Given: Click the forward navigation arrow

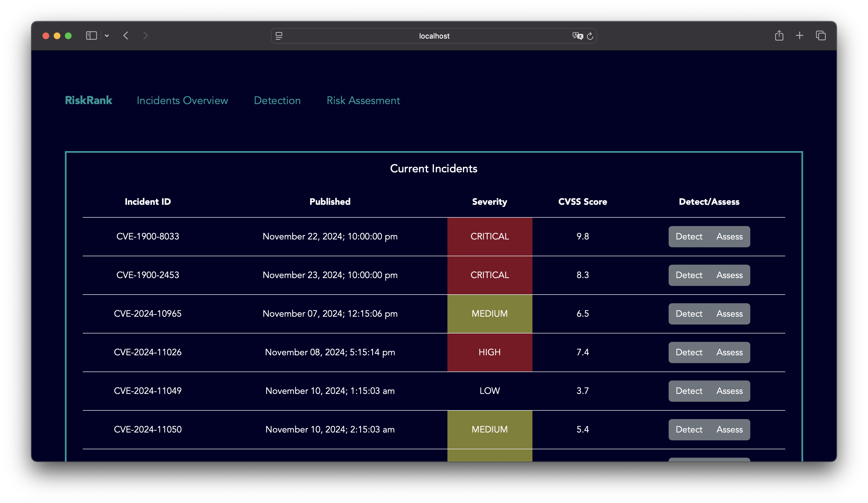Looking at the screenshot, I should click(x=145, y=36).
